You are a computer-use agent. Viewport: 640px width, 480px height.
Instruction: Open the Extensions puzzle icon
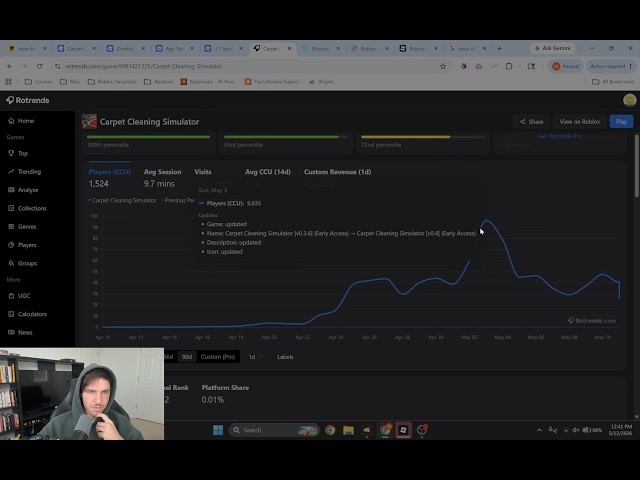509,66
